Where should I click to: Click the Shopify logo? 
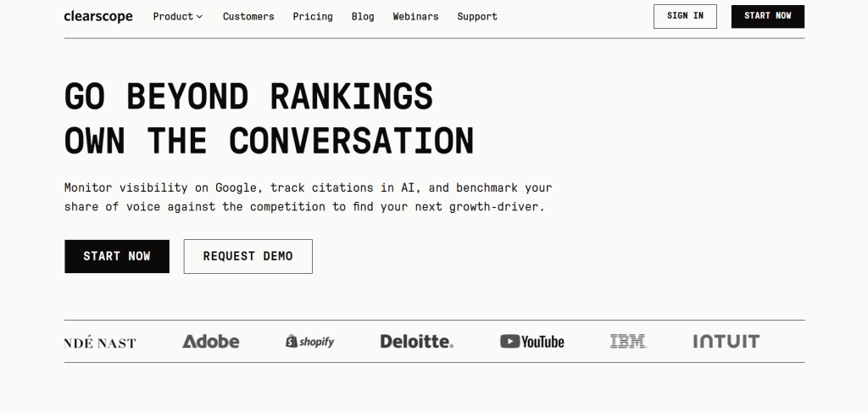(310, 342)
